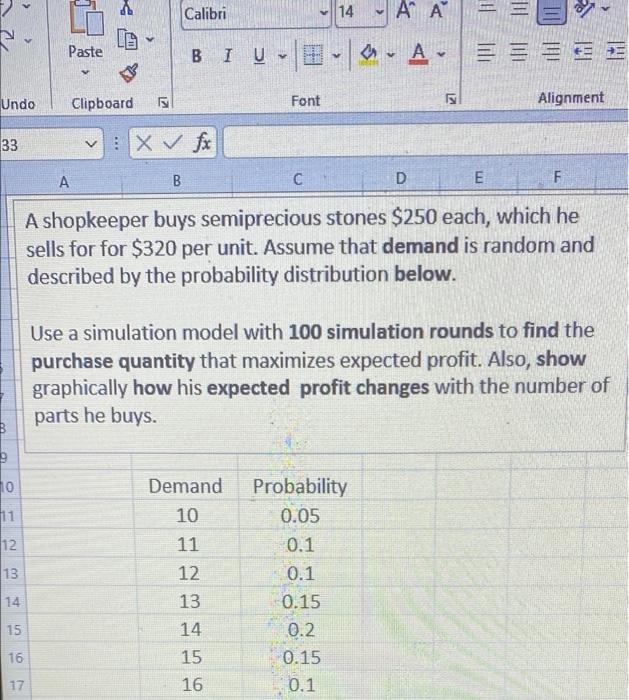Select the cell with probability 0.05

click(x=300, y=516)
